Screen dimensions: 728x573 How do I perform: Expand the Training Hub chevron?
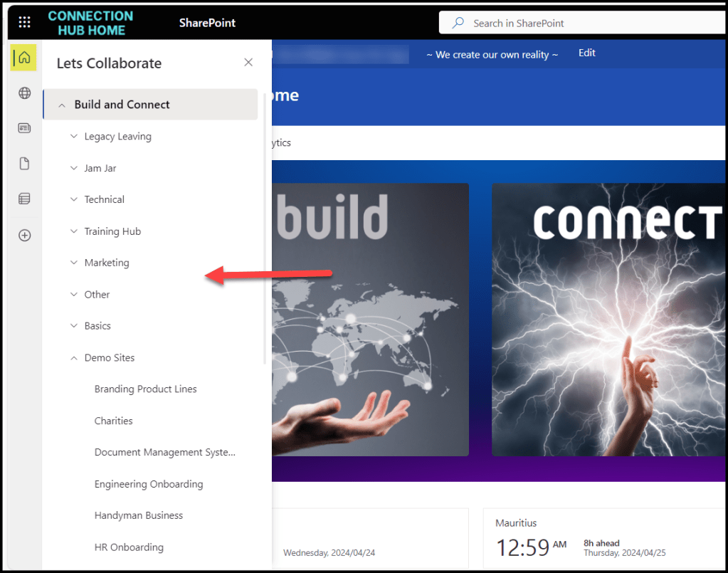(x=74, y=231)
